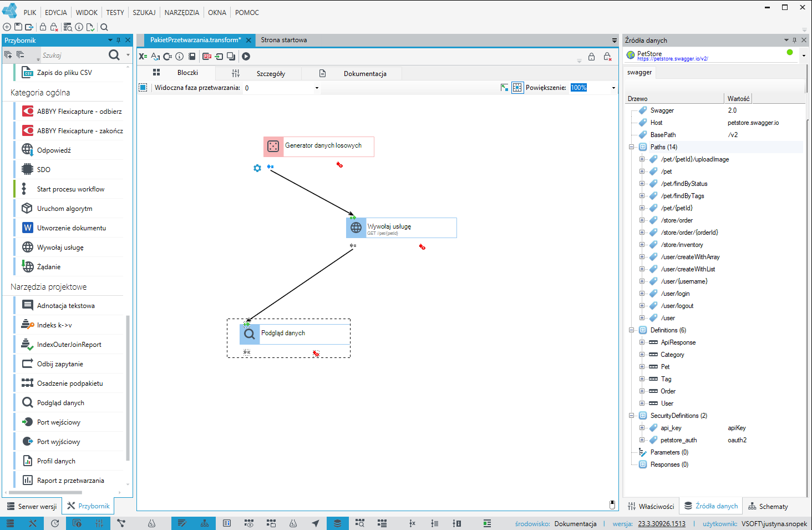Click the lock icon at right of transform toolbar
This screenshot has height=530, width=812.
592,57
